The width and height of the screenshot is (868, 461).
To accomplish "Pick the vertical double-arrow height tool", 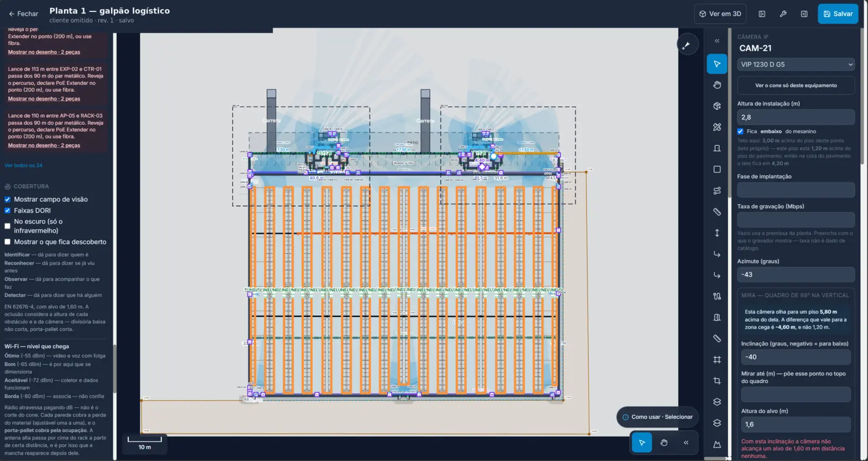I will (717, 233).
